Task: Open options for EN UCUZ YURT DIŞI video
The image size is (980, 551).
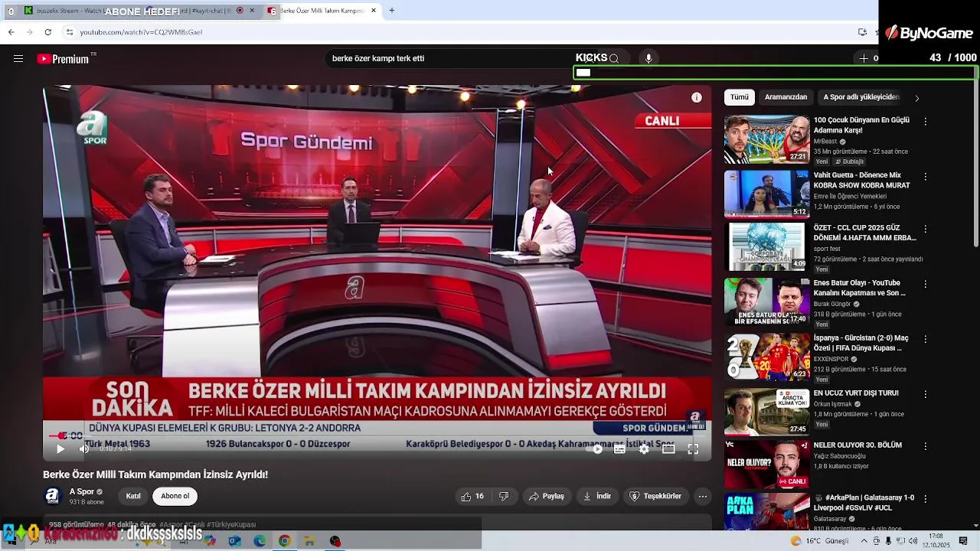Action: (926, 394)
